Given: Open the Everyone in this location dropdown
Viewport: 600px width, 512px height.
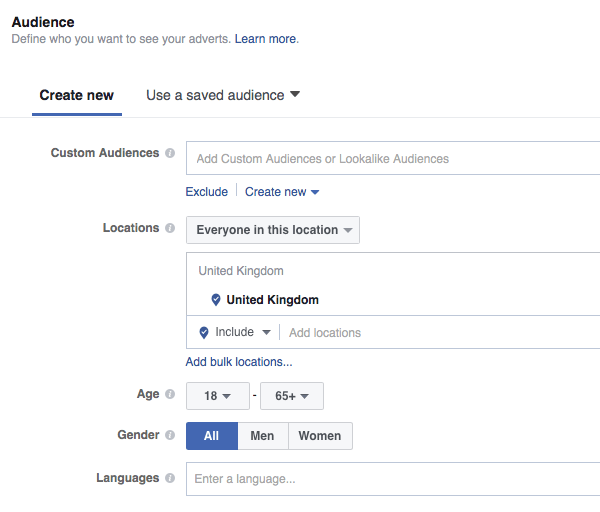Looking at the screenshot, I should (273, 230).
